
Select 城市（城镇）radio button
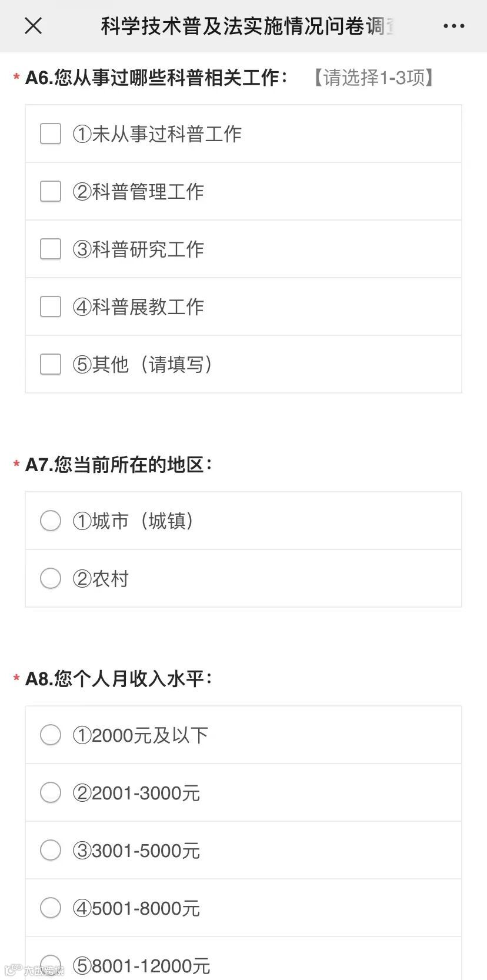[51, 521]
